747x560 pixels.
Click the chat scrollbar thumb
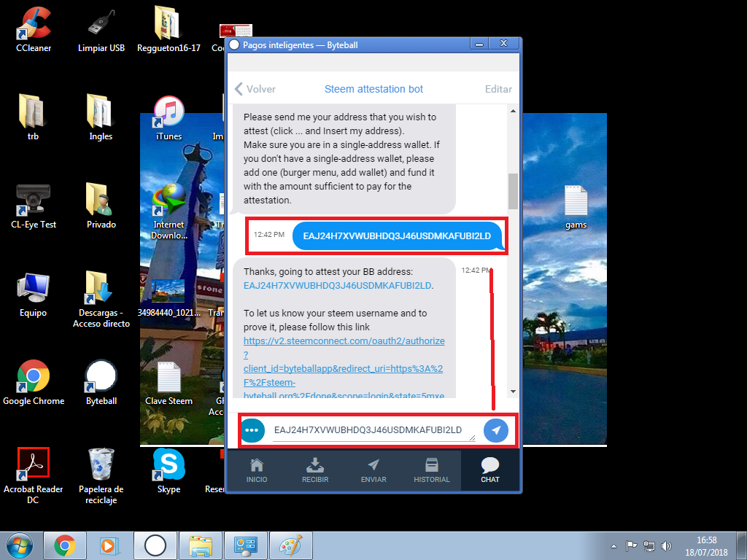pyautogui.click(x=513, y=191)
